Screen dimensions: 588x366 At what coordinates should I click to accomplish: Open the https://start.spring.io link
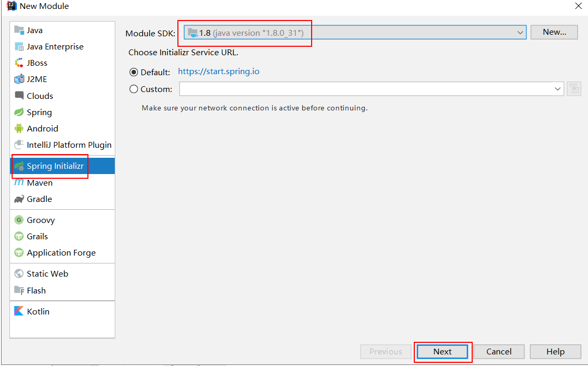[218, 72]
